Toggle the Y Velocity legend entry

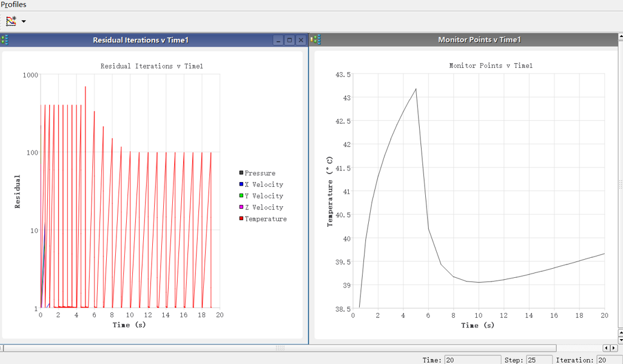[263, 196]
